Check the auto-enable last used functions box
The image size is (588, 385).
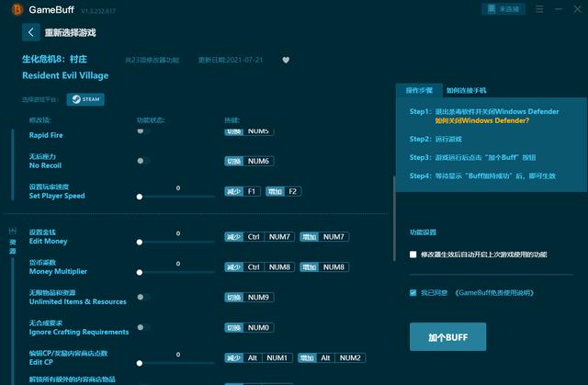click(413, 255)
